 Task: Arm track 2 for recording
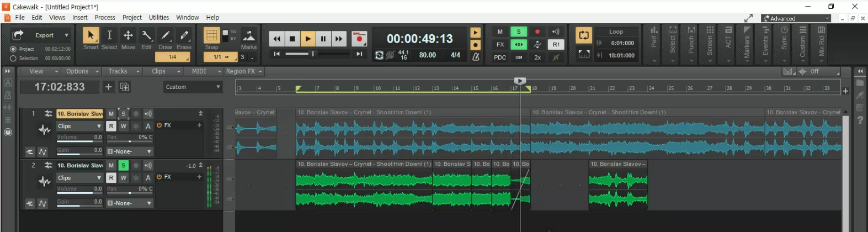pos(136,165)
